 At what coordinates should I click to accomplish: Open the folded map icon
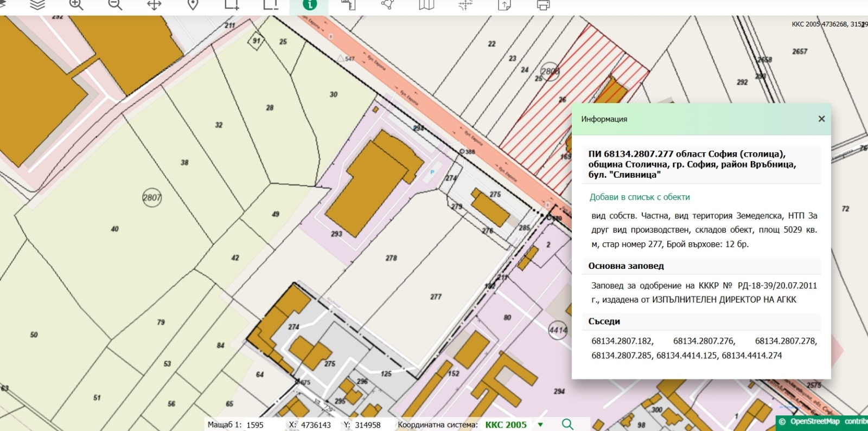click(426, 5)
